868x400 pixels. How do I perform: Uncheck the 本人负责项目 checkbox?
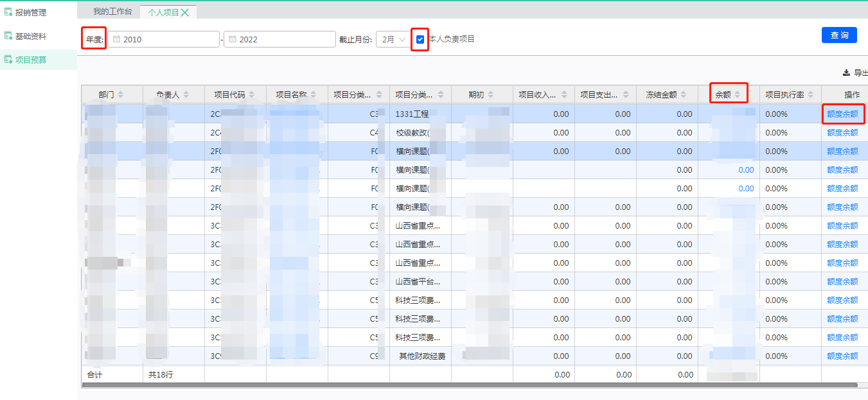(420, 39)
